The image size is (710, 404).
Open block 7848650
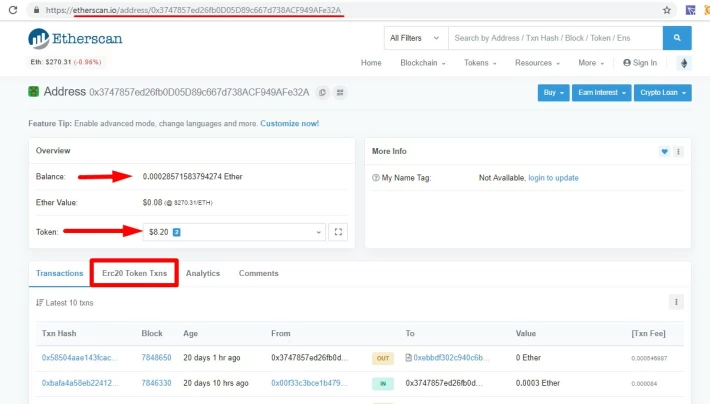[156, 357]
